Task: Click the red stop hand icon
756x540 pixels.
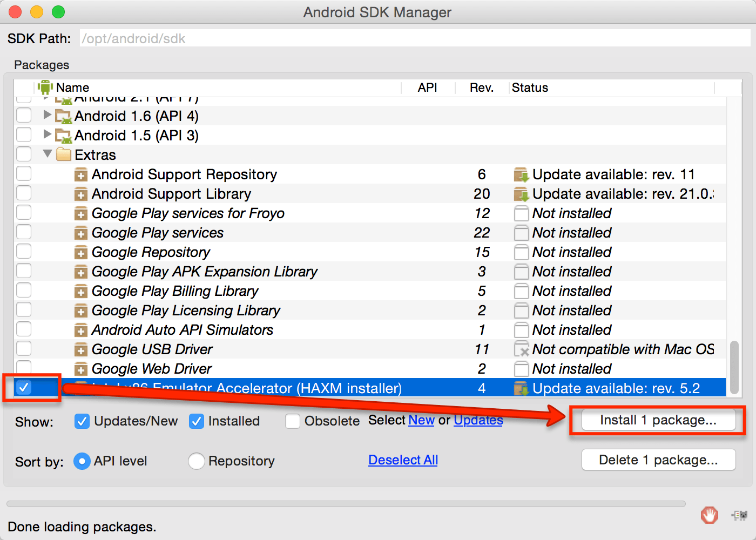Action: click(710, 515)
